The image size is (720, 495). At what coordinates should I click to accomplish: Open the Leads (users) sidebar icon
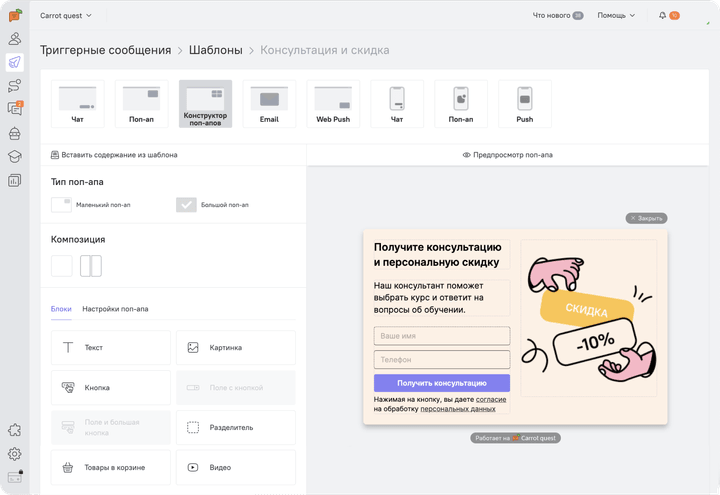pyautogui.click(x=15, y=39)
